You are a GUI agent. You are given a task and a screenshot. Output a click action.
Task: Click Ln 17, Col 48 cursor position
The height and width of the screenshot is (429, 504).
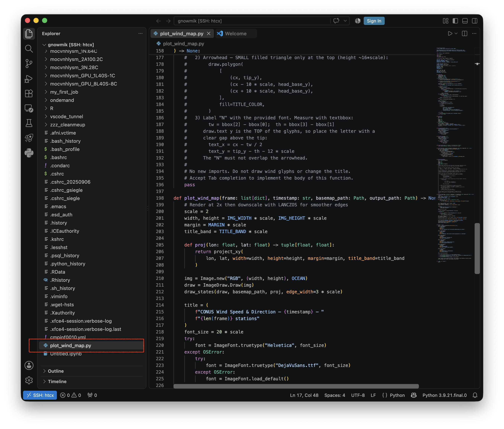(x=304, y=395)
